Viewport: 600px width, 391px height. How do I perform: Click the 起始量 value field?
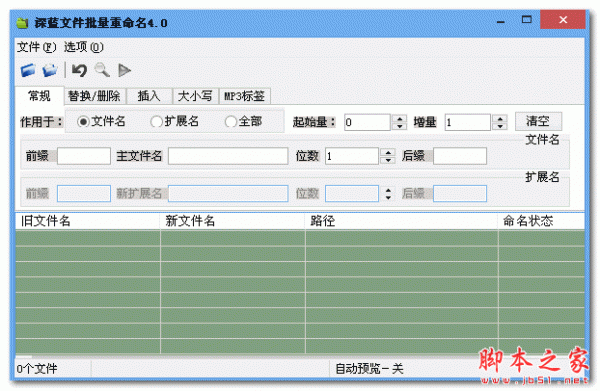[367, 122]
